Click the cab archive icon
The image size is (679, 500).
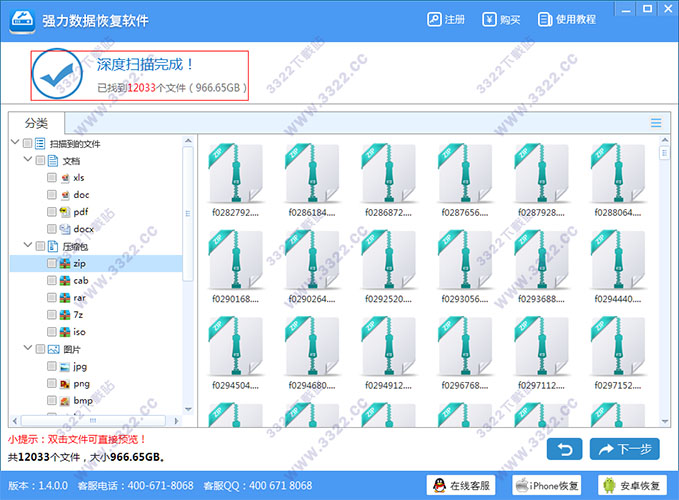point(65,281)
